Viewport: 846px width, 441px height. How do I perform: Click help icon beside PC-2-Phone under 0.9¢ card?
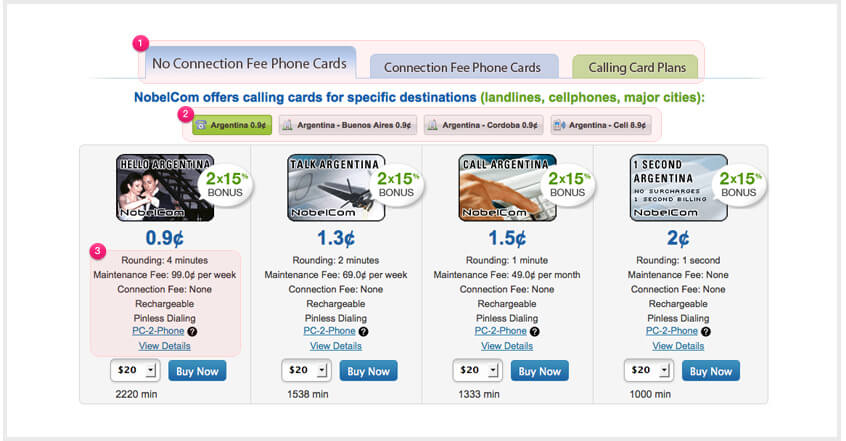[192, 331]
